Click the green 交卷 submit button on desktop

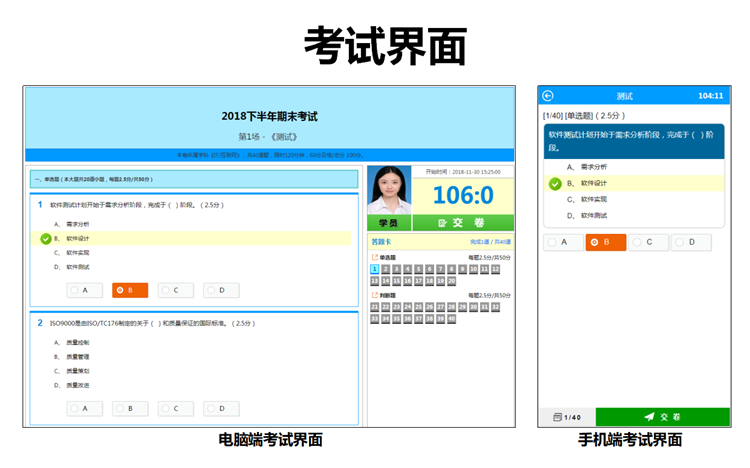(x=462, y=223)
